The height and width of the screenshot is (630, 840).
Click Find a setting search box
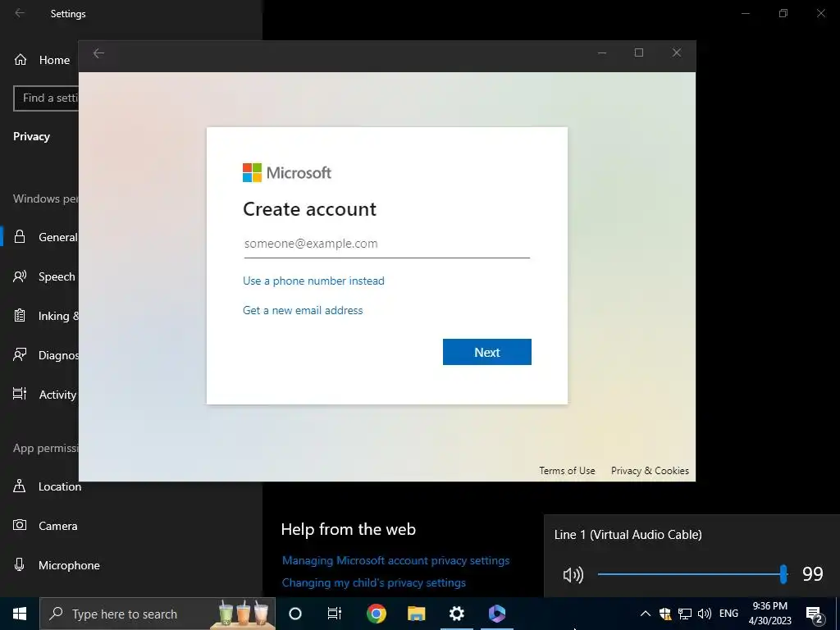(x=46, y=98)
